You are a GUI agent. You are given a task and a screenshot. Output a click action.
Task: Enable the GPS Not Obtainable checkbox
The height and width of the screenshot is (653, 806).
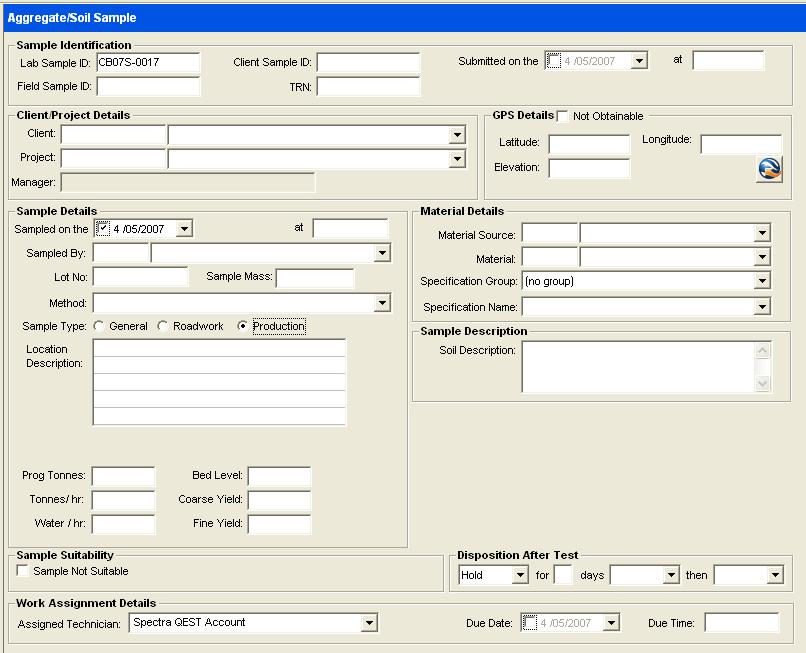pyautogui.click(x=563, y=117)
